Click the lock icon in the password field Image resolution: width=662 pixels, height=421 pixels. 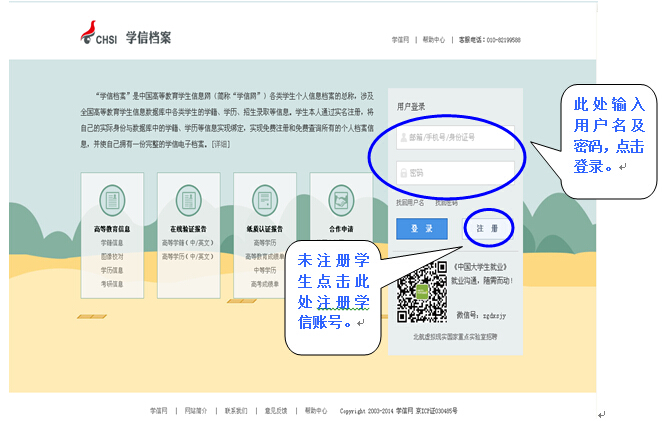[403, 172]
